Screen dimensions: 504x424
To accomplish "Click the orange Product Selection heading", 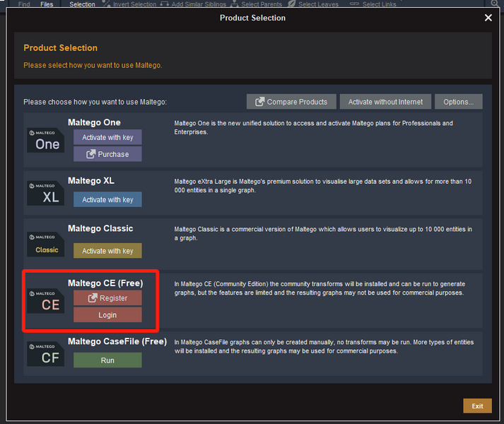I will (x=60, y=48).
